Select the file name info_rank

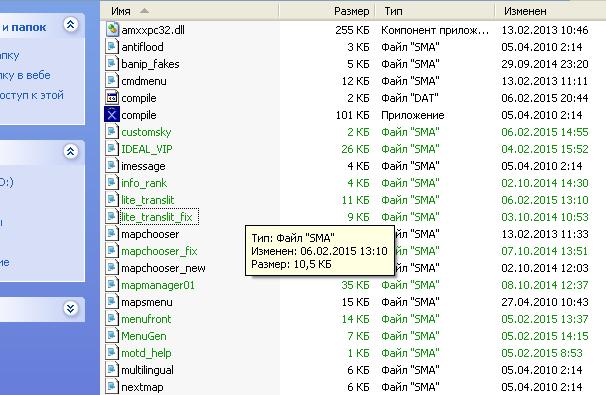(x=144, y=183)
